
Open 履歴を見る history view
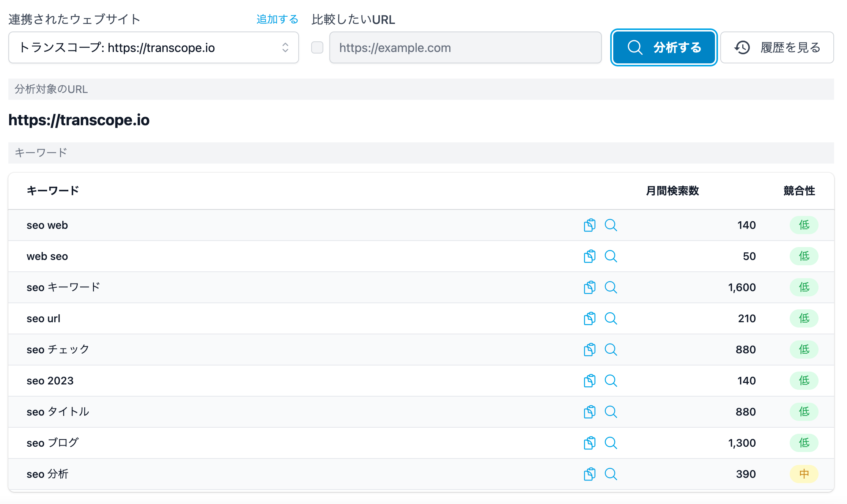[x=777, y=47]
